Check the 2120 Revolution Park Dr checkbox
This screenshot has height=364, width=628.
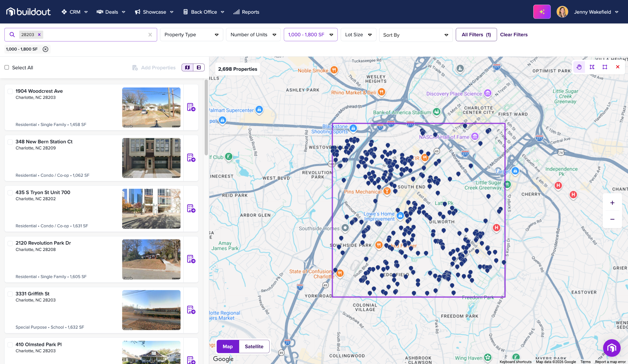pyautogui.click(x=10, y=243)
